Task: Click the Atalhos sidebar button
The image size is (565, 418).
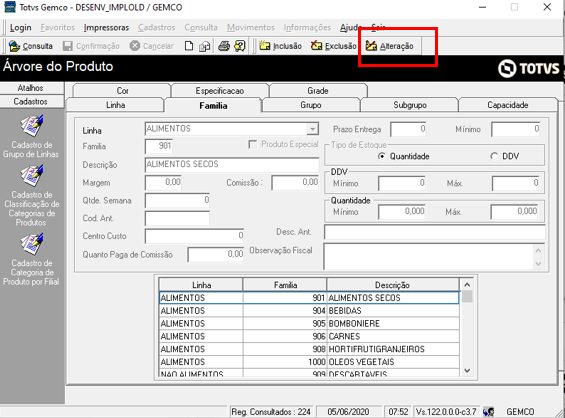Action: pos(31,88)
